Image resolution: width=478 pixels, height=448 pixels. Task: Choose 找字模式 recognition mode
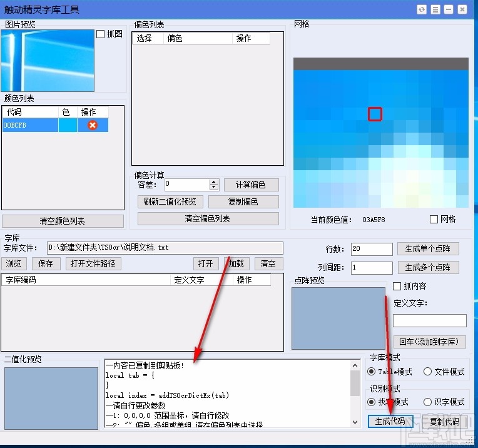click(x=371, y=402)
